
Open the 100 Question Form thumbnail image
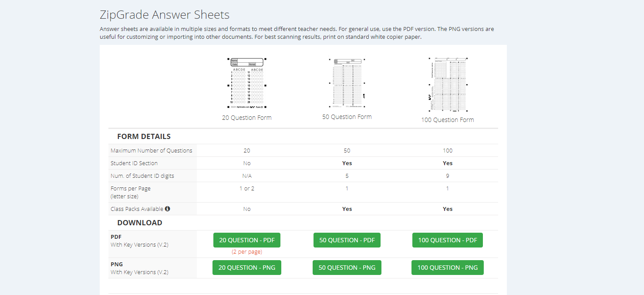coord(448,85)
